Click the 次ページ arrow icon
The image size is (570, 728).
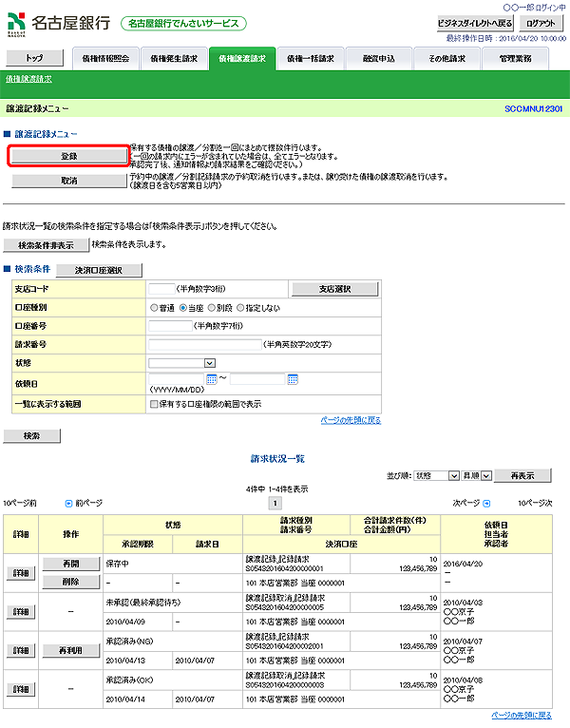(486, 504)
